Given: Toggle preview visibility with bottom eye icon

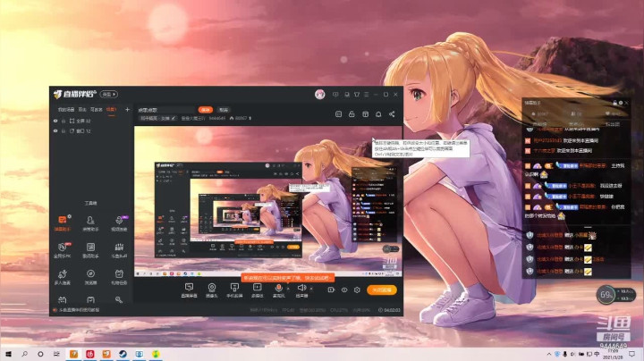Looking at the screenshot, I should click(344, 290).
